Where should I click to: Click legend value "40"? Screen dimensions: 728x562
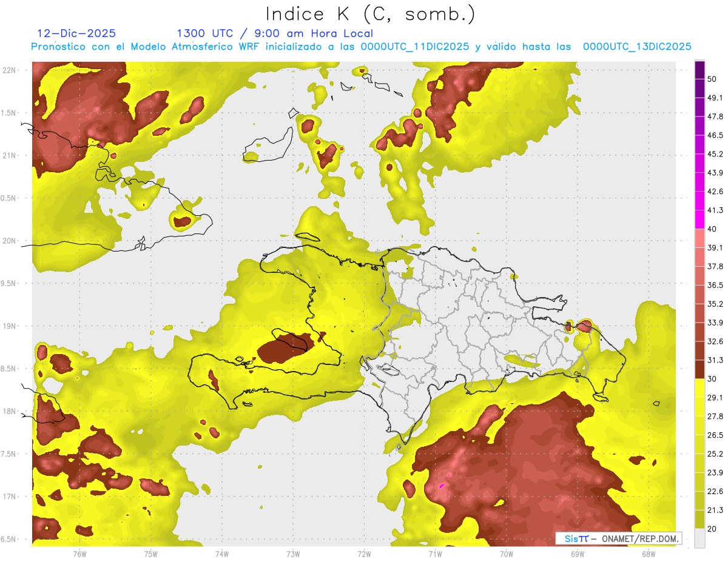point(713,229)
